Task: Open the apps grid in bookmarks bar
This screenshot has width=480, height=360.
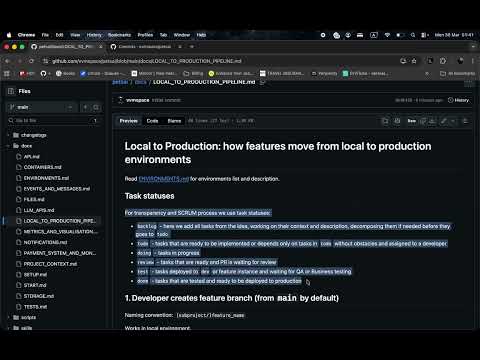Action: 6,73
